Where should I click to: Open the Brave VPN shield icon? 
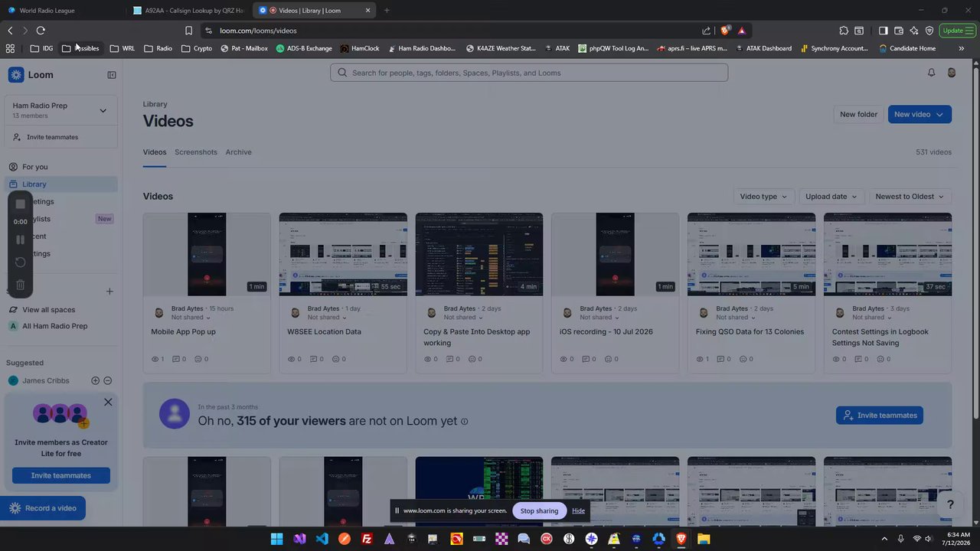point(929,31)
